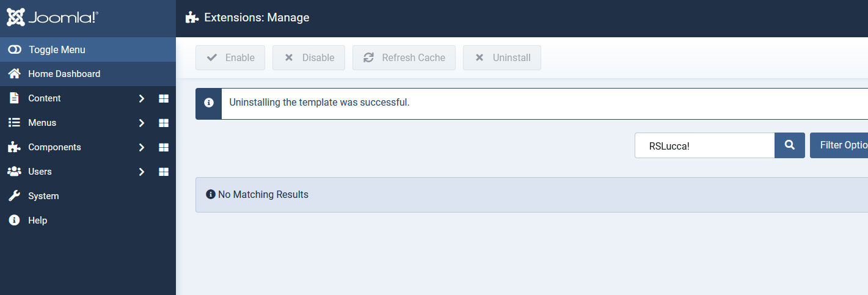Click the search field containing RSLucca!
Viewport: 868px width, 295px height.
[704, 145]
